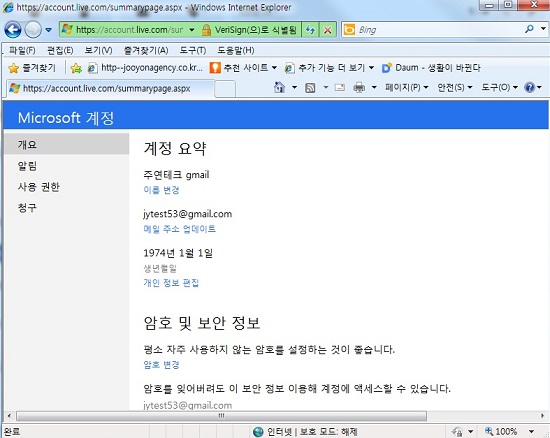Refresh the page with the refresh icon
Image resolution: width=550 pixels, height=438 pixels.
click(310, 30)
